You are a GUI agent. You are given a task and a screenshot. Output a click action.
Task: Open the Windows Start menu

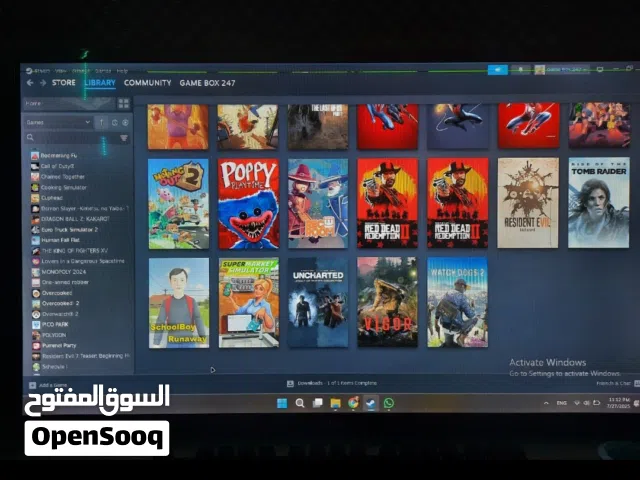point(282,403)
